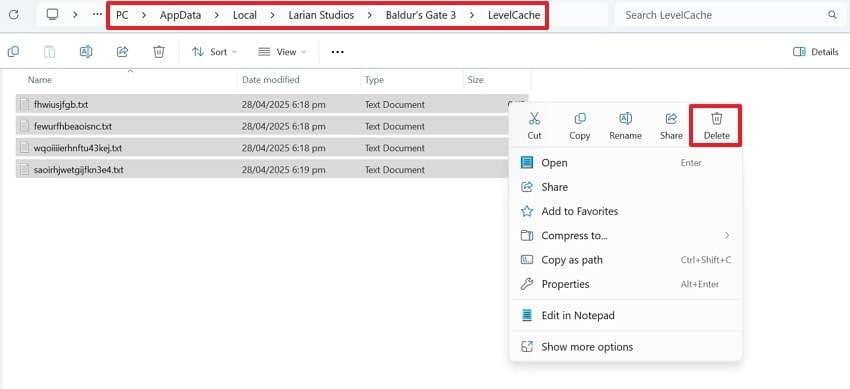Expand the Compress to submenu arrow
The width and height of the screenshot is (850, 389).
coord(727,235)
